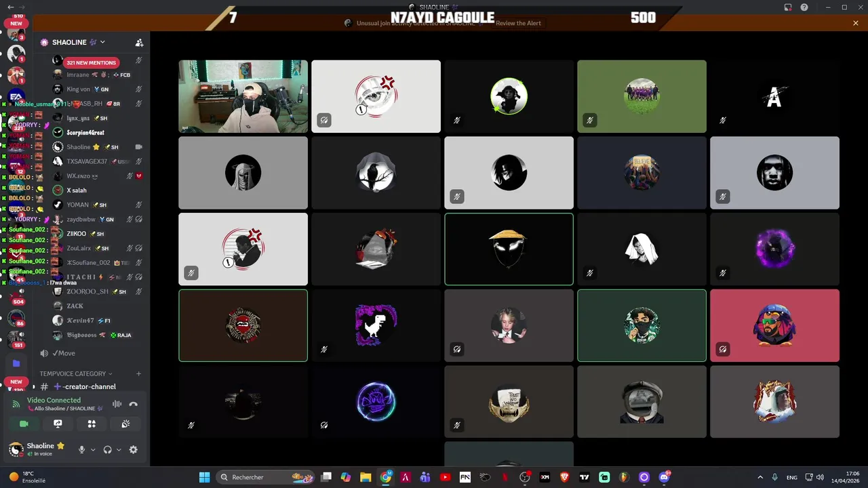Create channel in TEMPVOICE CATEGORY

138,373
